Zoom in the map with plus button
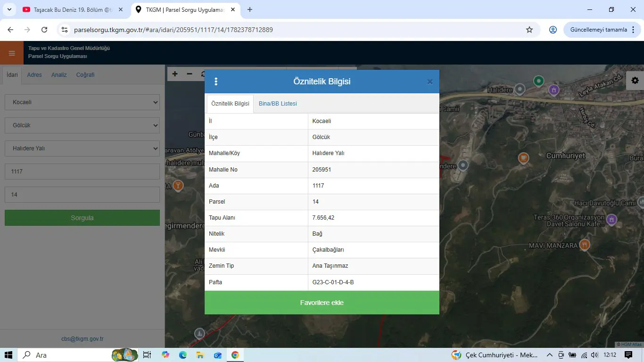Screen dimensions: 644x362 coord(175,74)
